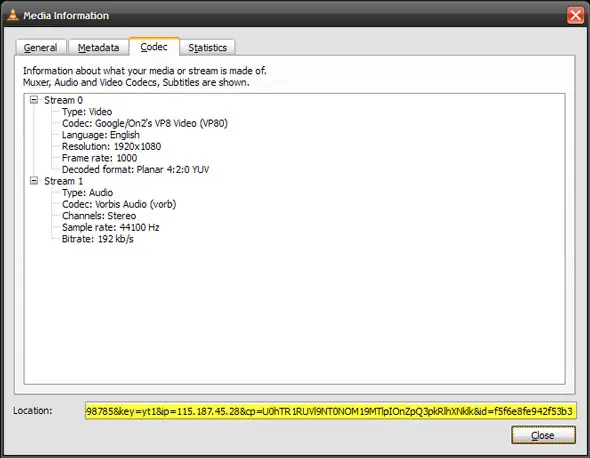The height and width of the screenshot is (458, 590).
Task: Click the VLC cone icon in title bar
Action: (x=13, y=15)
